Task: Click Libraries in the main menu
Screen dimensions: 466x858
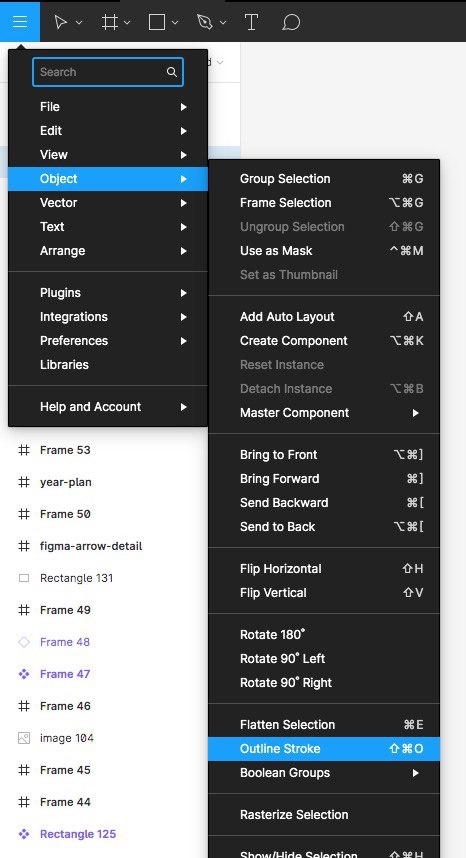Action: click(108, 364)
